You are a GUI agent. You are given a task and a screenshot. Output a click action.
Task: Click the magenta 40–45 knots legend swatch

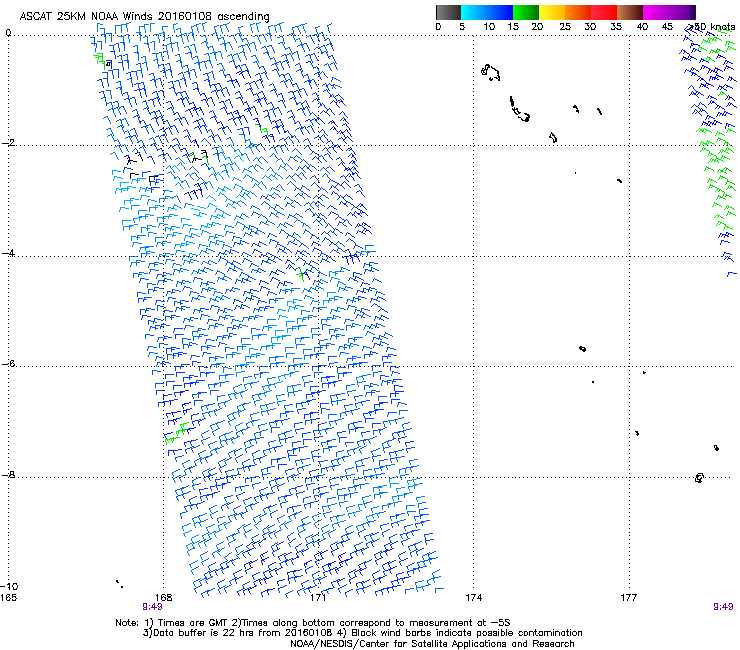(656, 12)
